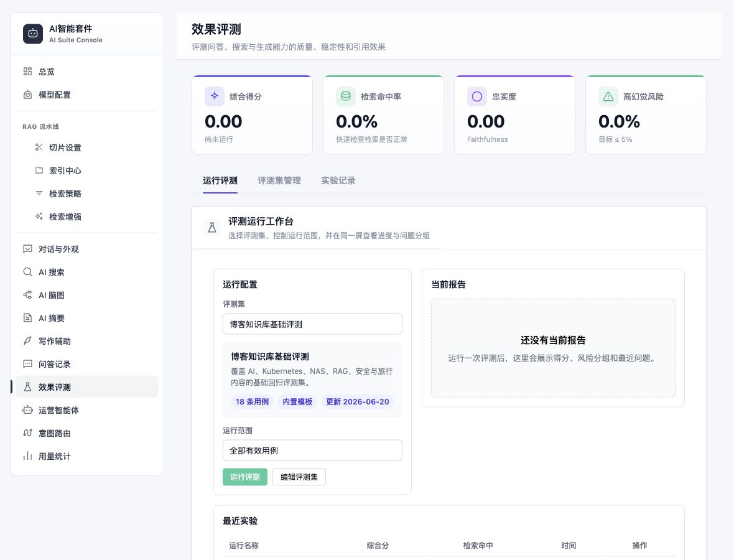Image resolution: width=734 pixels, height=560 pixels.
Task: Click the folder icon beside 索引中心
Action: tap(39, 170)
